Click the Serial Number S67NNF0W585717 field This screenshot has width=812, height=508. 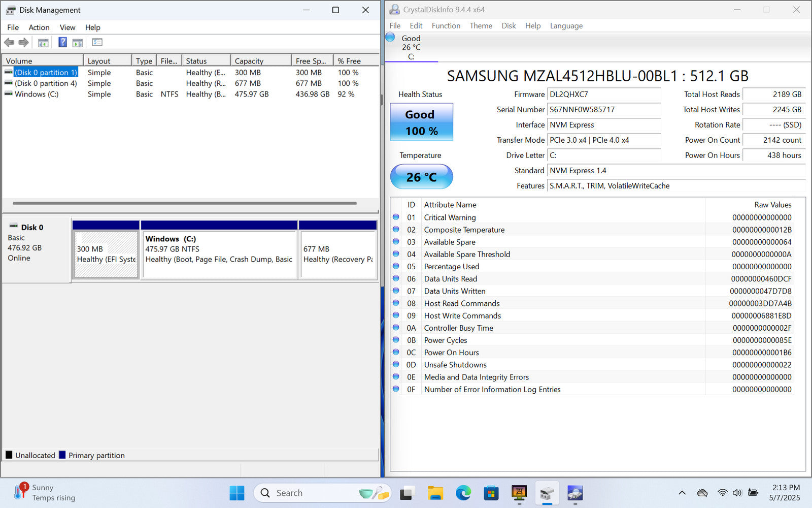click(604, 109)
